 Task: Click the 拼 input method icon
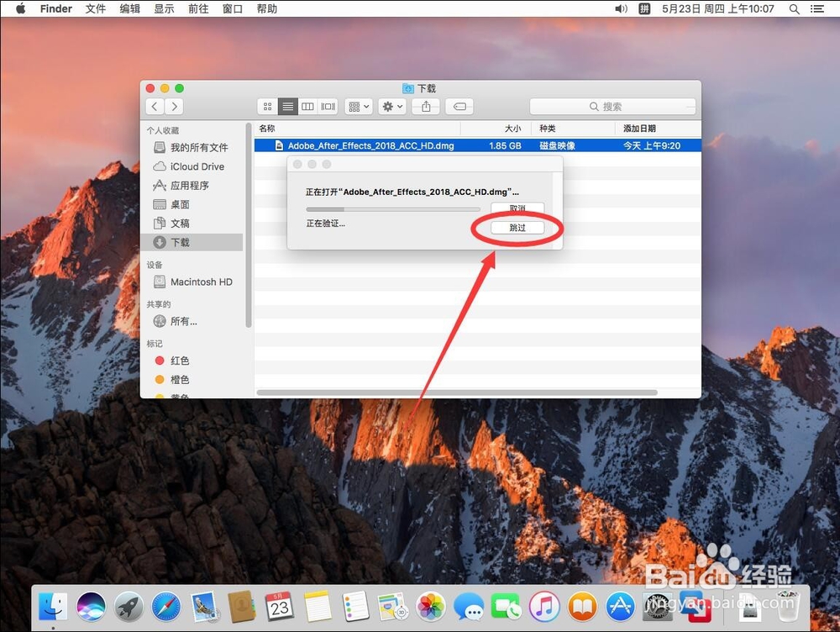pyautogui.click(x=644, y=8)
